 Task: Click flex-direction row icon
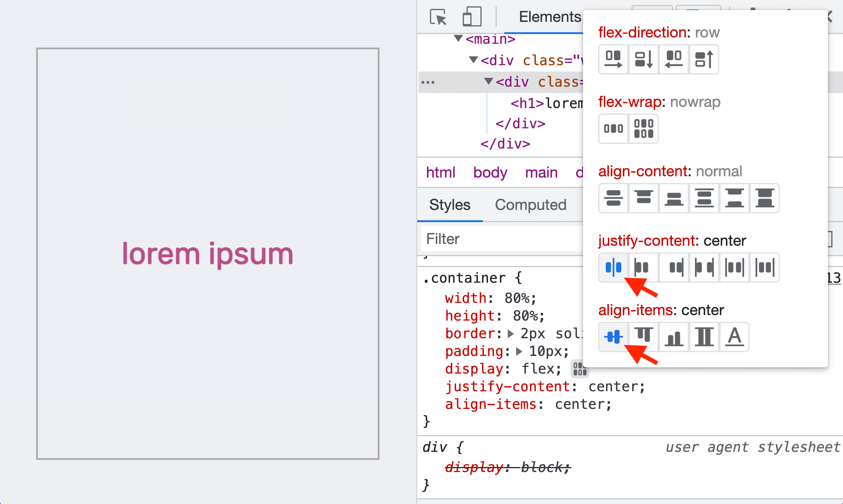612,58
